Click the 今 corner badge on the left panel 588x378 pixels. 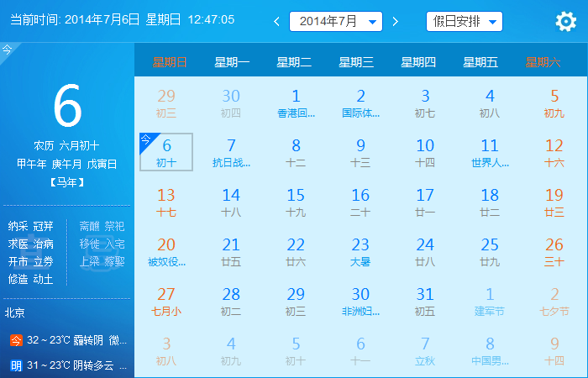click(x=7, y=50)
